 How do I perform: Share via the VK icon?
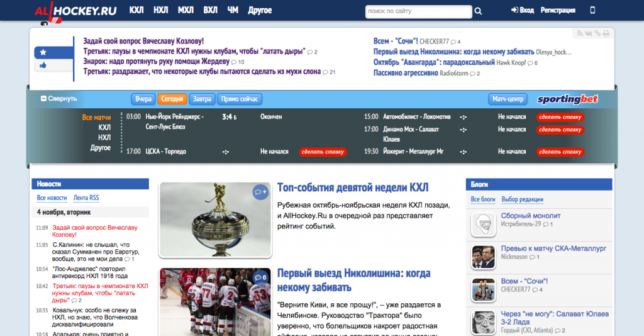tap(589, 33)
